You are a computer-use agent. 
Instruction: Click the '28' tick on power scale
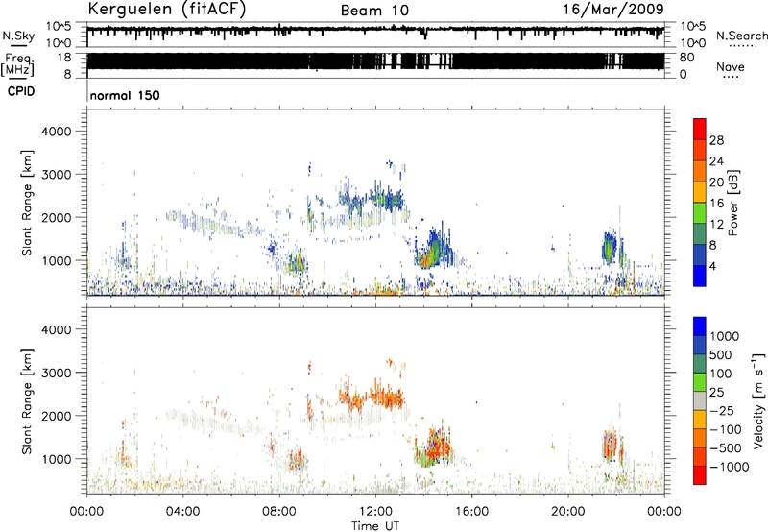click(716, 140)
